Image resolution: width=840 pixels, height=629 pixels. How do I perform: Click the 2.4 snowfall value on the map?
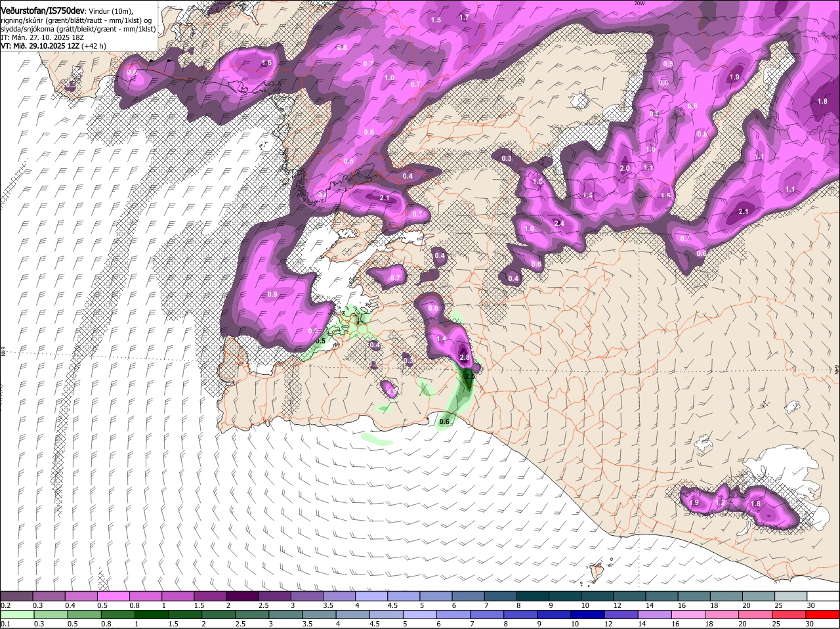[x=559, y=223]
